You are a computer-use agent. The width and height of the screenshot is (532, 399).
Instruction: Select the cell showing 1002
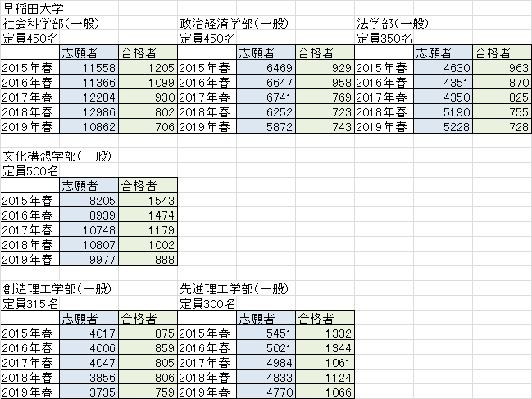point(148,244)
